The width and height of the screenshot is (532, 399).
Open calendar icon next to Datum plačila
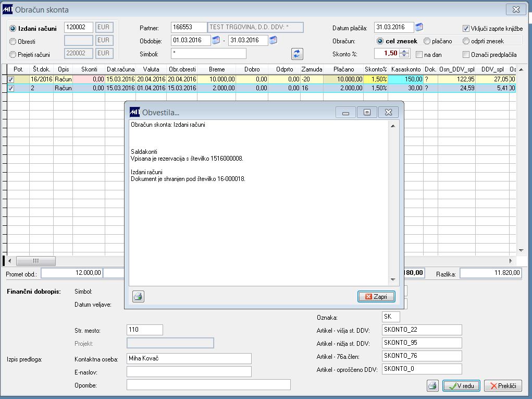click(419, 27)
